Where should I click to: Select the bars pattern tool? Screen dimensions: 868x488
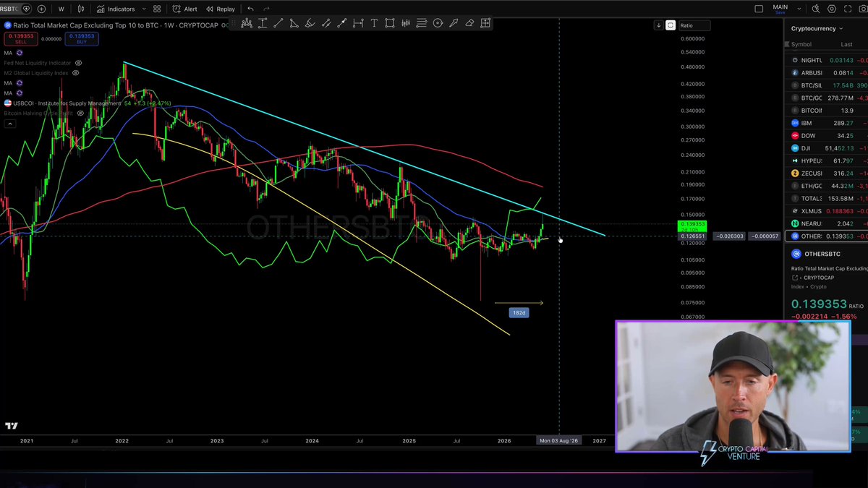[406, 23]
